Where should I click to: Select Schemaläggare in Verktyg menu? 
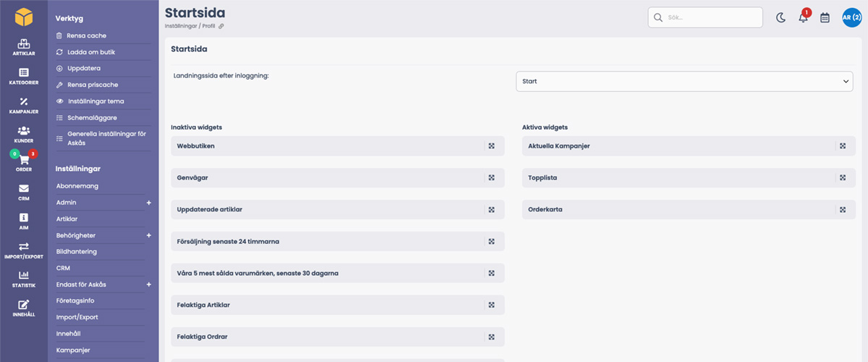click(92, 117)
